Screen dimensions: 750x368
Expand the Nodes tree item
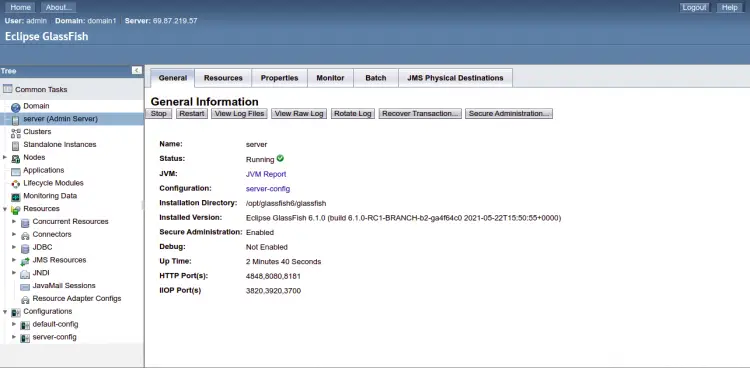click(5, 157)
